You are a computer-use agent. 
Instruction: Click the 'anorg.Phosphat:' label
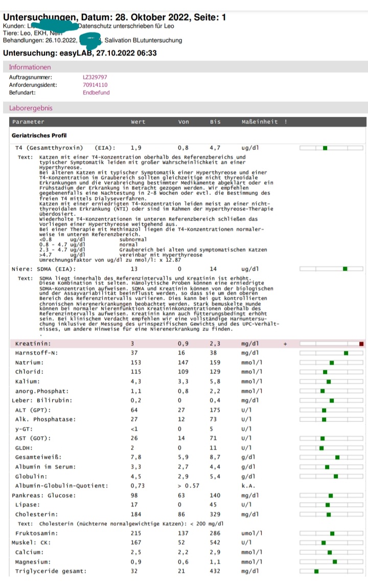tap(42, 391)
